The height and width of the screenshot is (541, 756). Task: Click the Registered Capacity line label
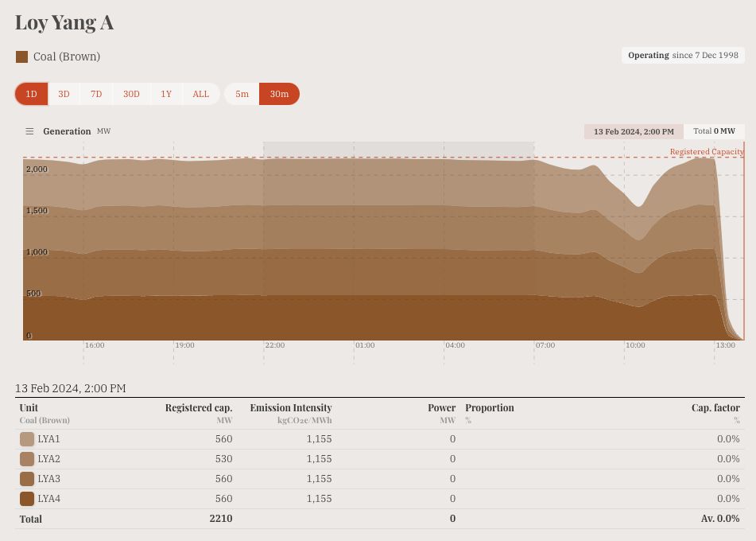(707, 151)
